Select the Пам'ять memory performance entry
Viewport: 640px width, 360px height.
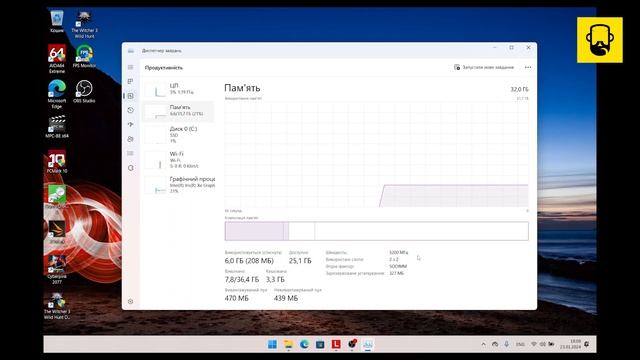click(178, 111)
